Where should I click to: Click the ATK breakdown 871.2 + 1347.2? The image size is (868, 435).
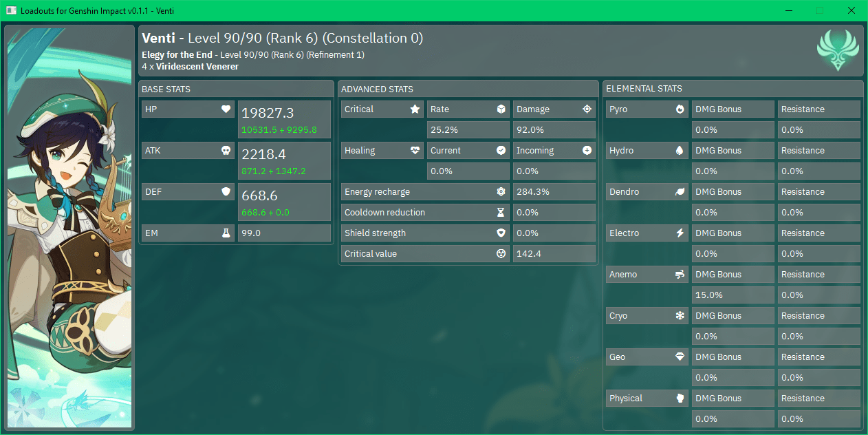[274, 171]
